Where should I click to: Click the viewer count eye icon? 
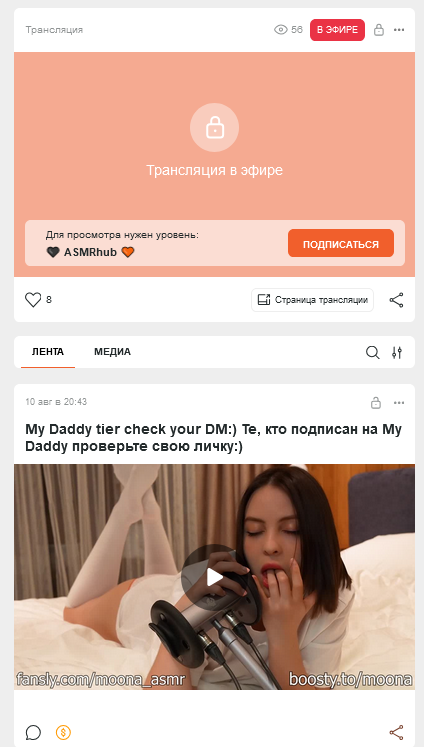(281, 30)
